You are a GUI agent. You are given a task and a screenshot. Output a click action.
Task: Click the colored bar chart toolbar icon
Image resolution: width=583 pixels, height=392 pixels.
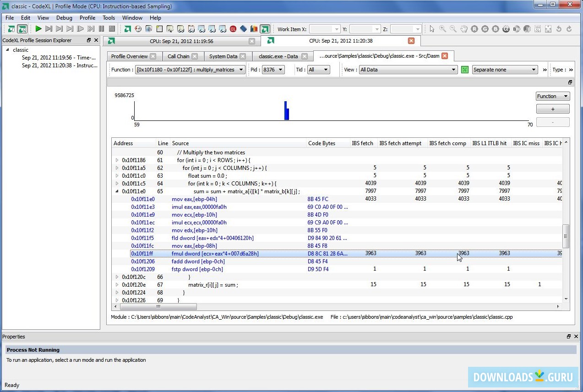tap(254, 29)
